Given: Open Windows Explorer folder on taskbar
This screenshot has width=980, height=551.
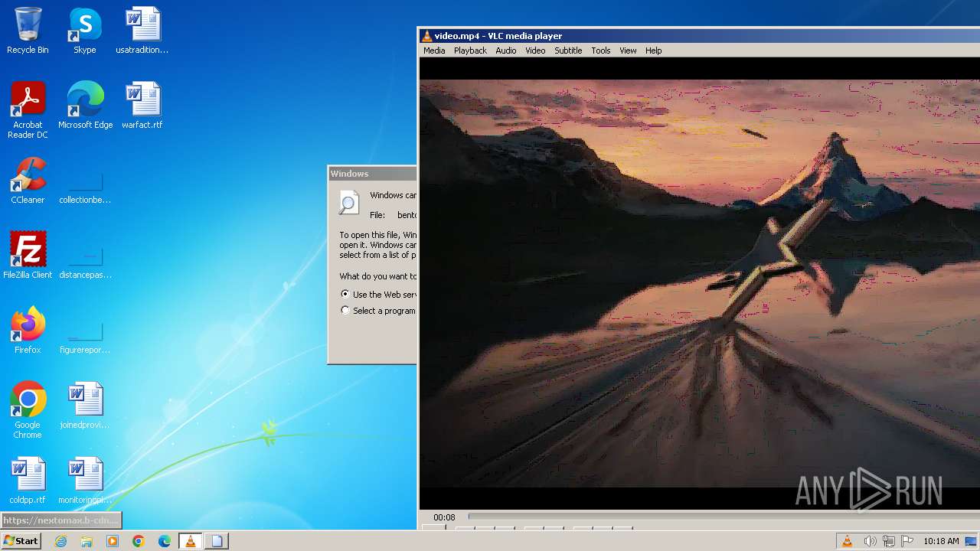Looking at the screenshot, I should (x=87, y=541).
